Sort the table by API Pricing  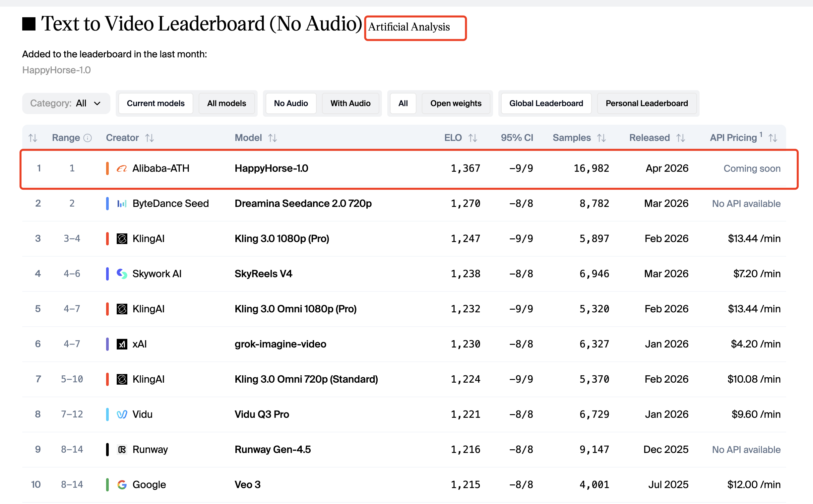pos(773,138)
